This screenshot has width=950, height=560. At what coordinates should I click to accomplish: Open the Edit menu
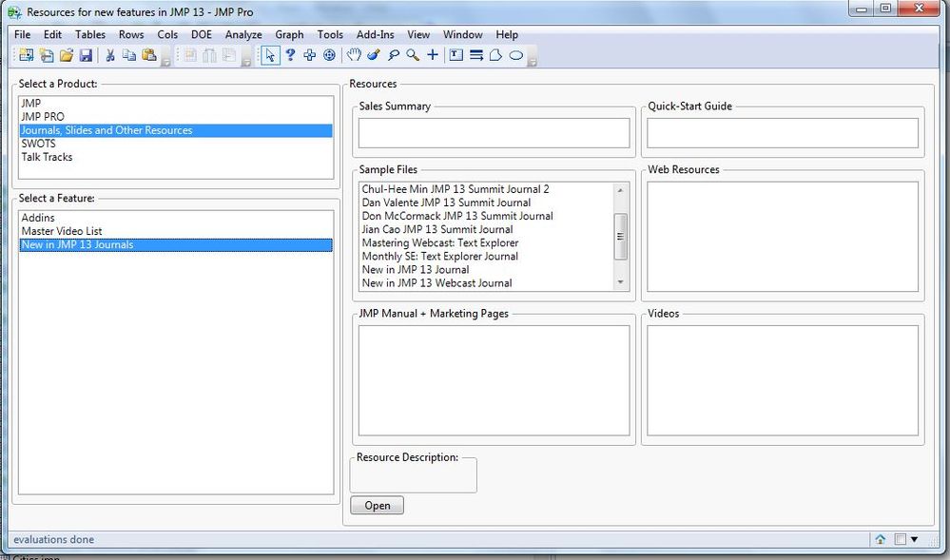click(52, 34)
